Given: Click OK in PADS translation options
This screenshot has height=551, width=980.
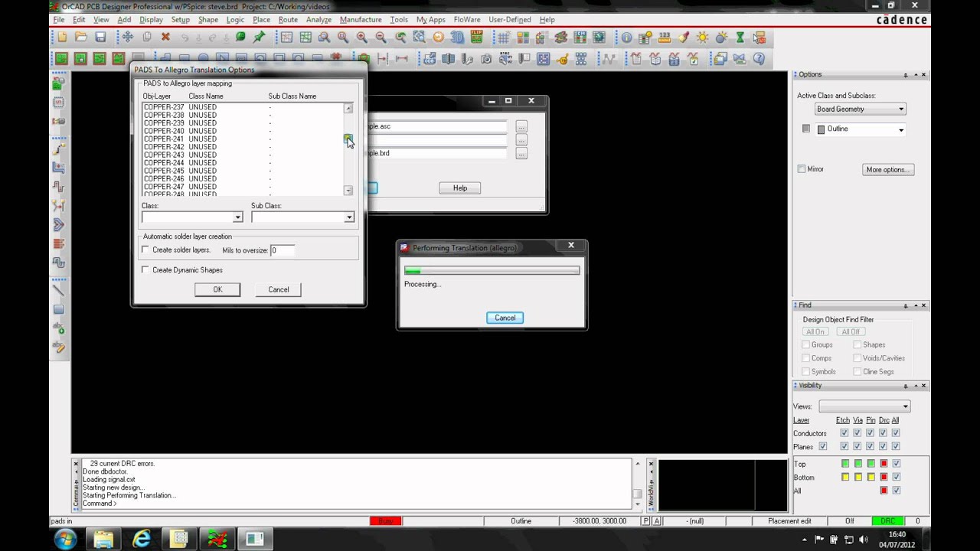Looking at the screenshot, I should [217, 289].
